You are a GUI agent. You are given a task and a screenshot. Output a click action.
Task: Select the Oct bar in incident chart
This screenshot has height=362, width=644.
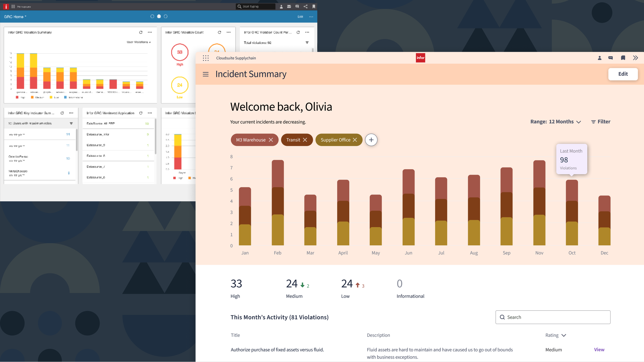click(x=572, y=212)
